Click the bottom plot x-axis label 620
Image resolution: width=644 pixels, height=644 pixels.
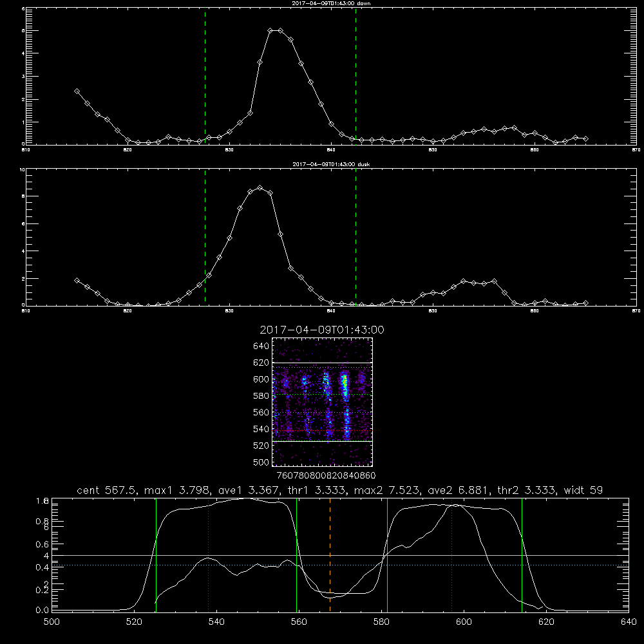(546, 621)
